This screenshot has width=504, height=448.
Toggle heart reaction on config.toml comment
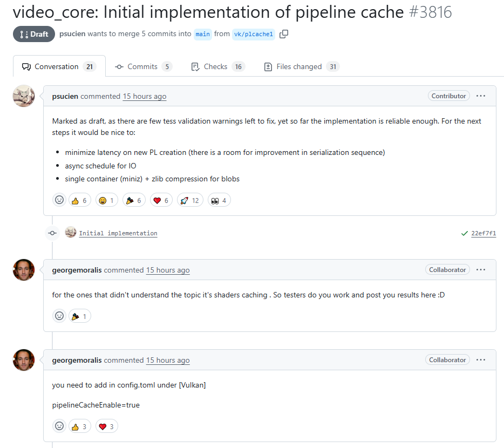(107, 426)
